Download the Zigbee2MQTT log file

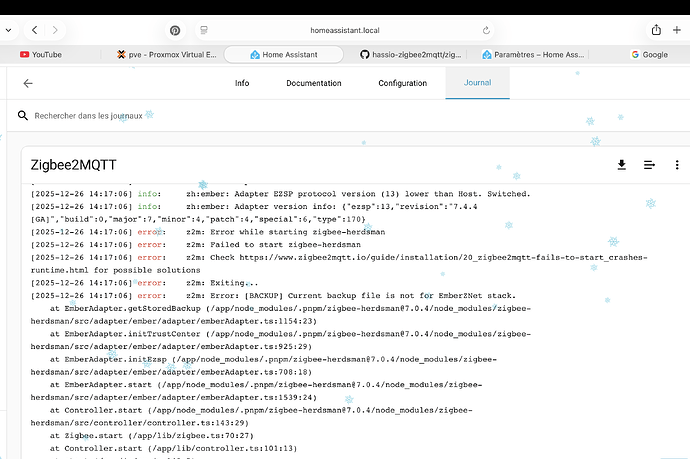tap(621, 165)
